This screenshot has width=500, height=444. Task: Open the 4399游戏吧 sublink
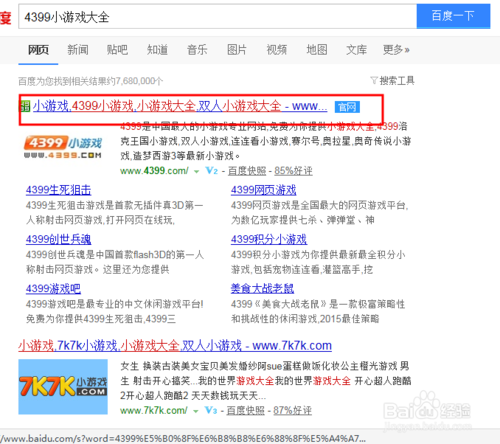[x=53, y=289]
